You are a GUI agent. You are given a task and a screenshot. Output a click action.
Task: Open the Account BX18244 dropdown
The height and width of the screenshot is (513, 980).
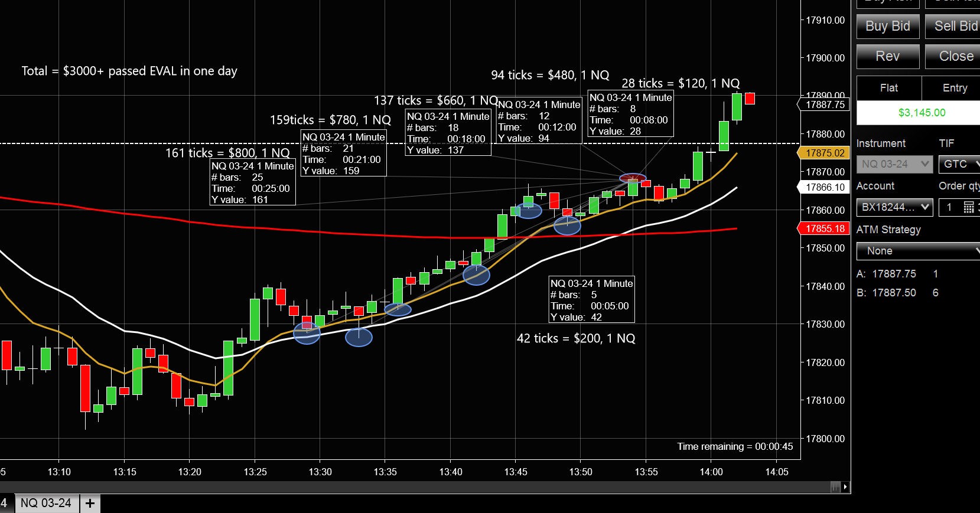[x=894, y=207]
